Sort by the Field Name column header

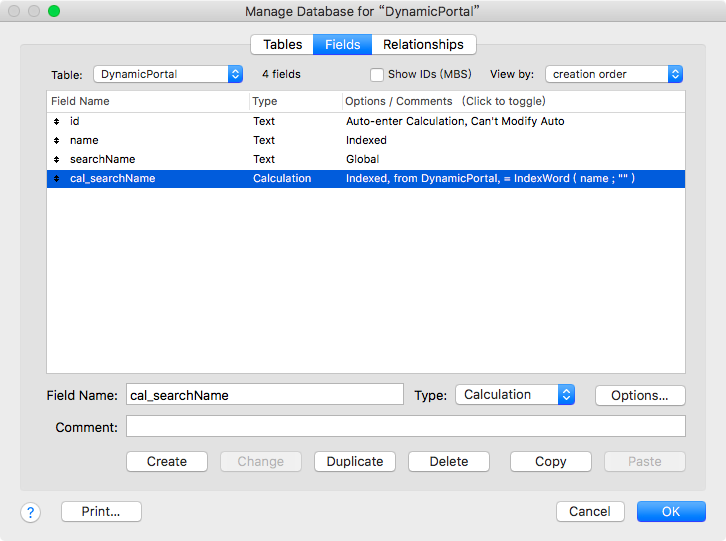[x=148, y=101]
